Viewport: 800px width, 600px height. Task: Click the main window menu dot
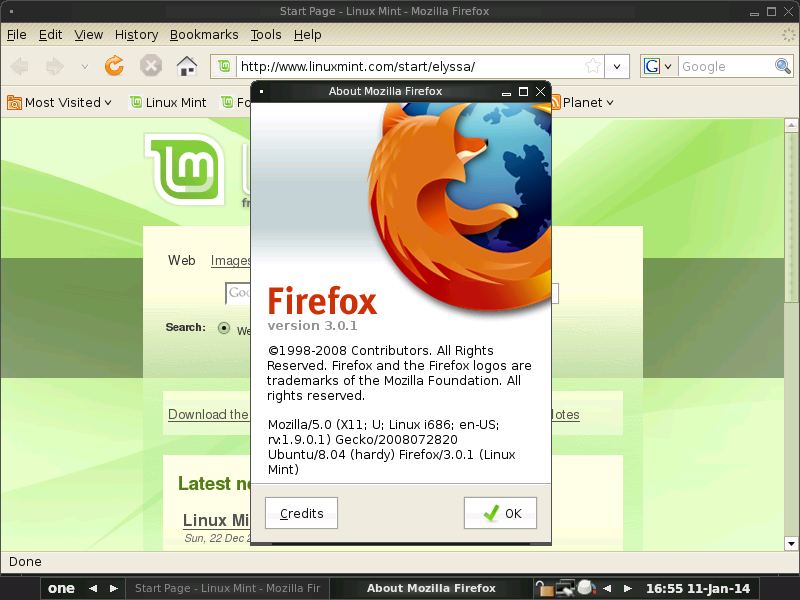pyautogui.click(x=11, y=11)
